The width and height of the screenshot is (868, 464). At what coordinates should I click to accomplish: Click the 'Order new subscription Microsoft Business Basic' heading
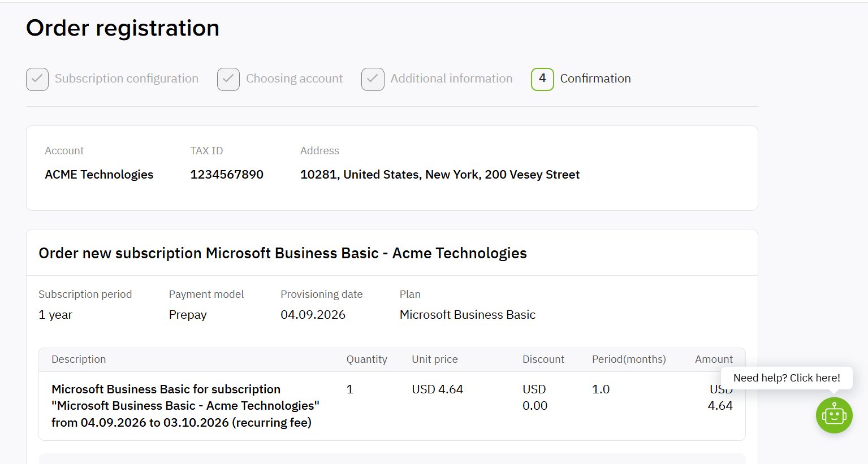coord(283,253)
